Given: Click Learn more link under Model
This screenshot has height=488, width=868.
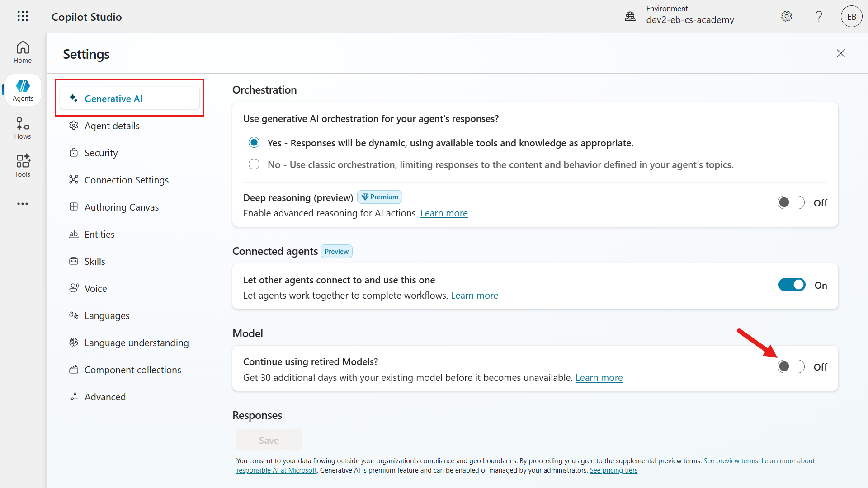Looking at the screenshot, I should 599,378.
